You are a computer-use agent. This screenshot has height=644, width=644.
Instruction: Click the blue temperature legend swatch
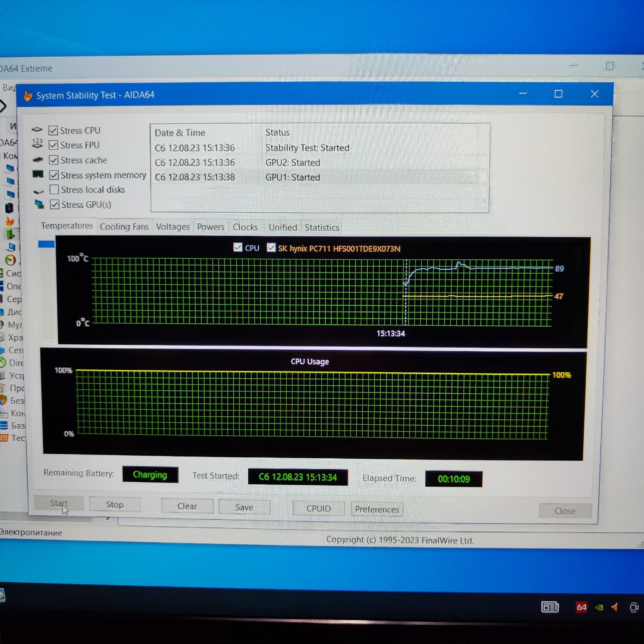(x=47, y=244)
